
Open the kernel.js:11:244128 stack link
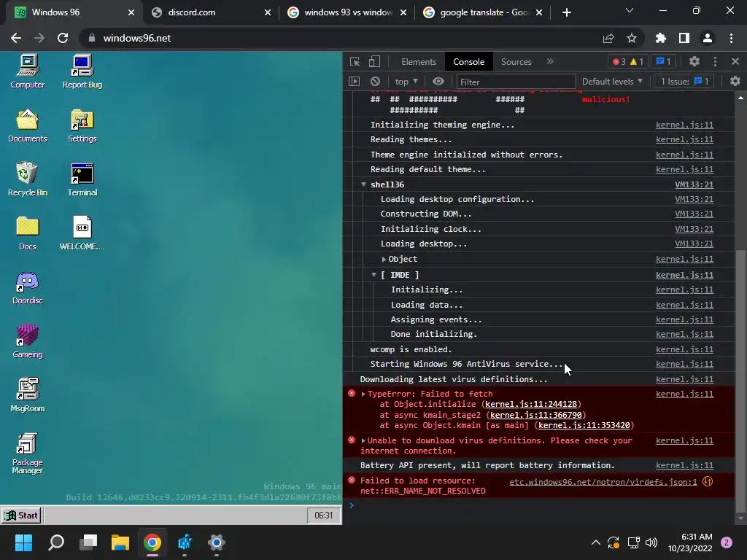tap(531, 404)
